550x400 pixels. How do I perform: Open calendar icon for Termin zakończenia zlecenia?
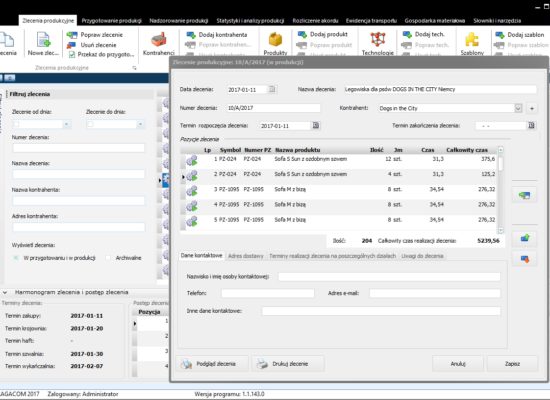click(531, 126)
